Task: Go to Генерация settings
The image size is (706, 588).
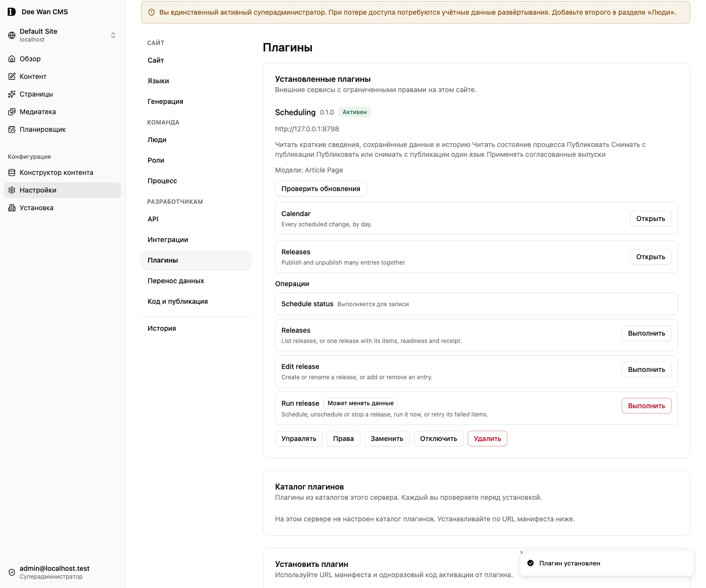Action: (x=196, y=101)
